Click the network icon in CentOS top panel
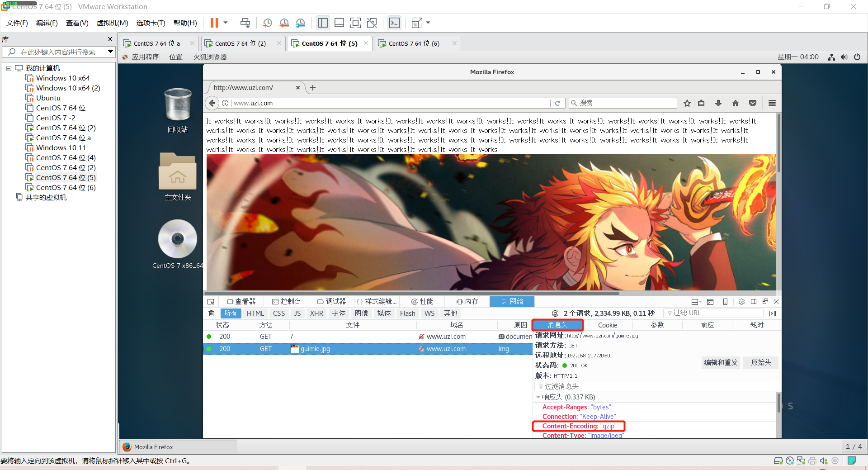 coord(831,57)
